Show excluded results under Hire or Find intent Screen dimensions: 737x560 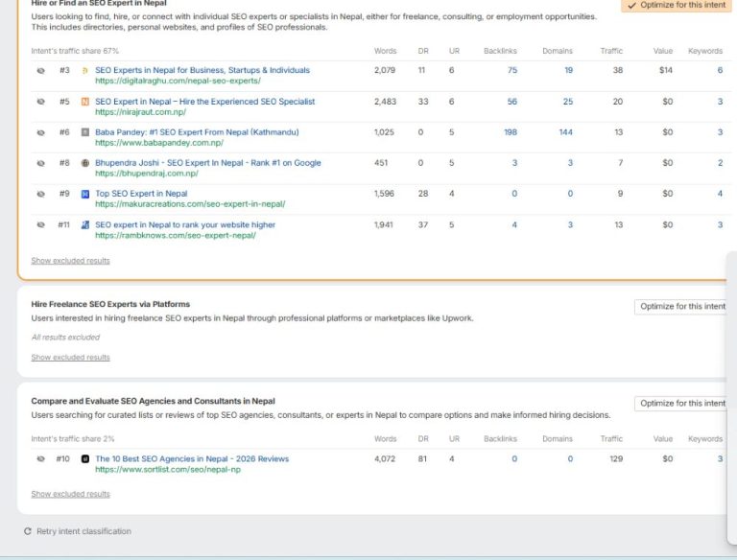tap(70, 261)
